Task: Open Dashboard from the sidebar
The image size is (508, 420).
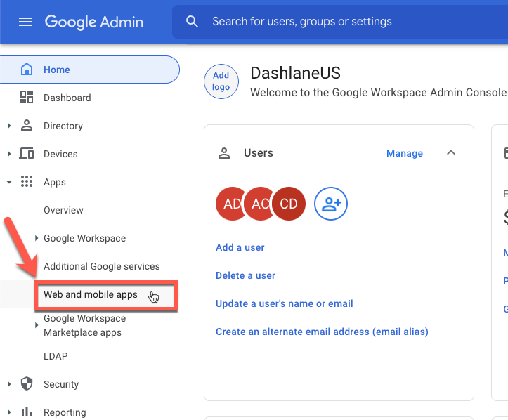Action: 67,98
